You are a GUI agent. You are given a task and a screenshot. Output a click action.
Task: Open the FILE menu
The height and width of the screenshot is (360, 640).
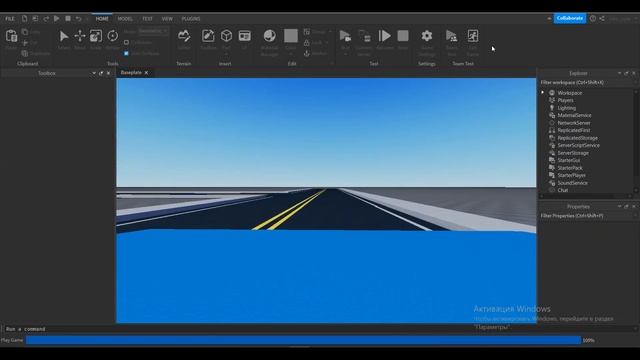click(x=10, y=19)
